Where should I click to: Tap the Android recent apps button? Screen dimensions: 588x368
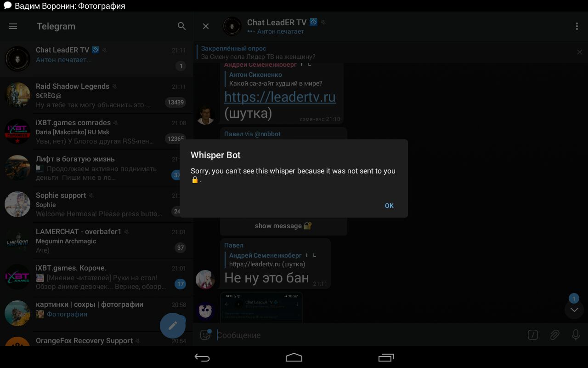(x=386, y=357)
